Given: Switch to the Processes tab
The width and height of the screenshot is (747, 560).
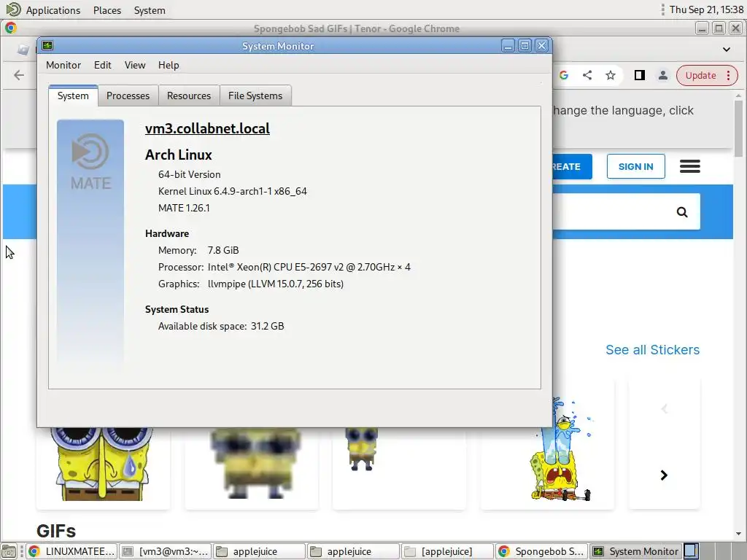Looking at the screenshot, I should pyautogui.click(x=128, y=96).
